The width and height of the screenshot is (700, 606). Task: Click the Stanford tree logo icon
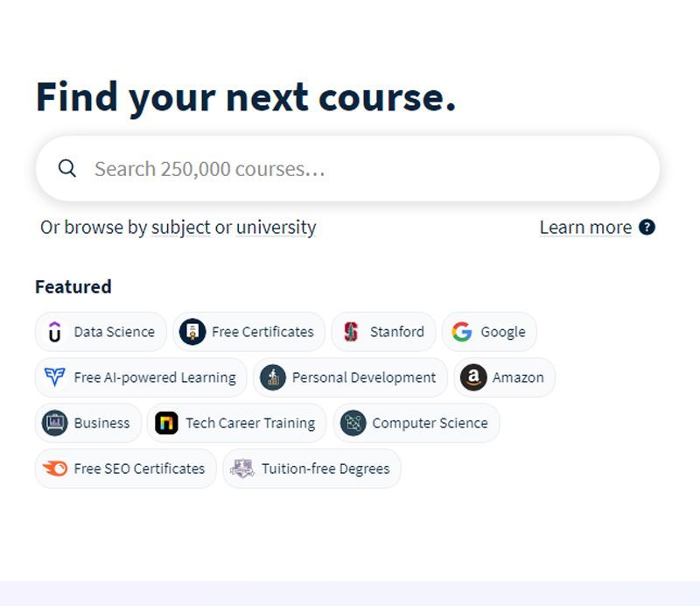351,332
